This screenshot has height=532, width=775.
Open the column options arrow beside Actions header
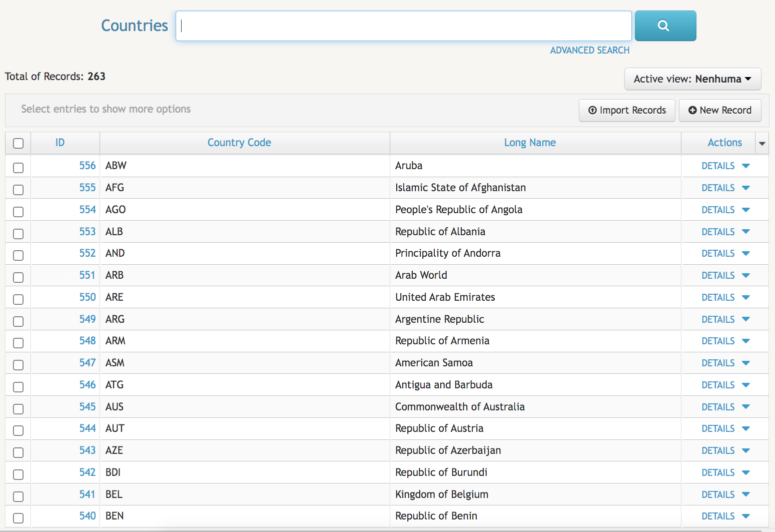pos(762,144)
